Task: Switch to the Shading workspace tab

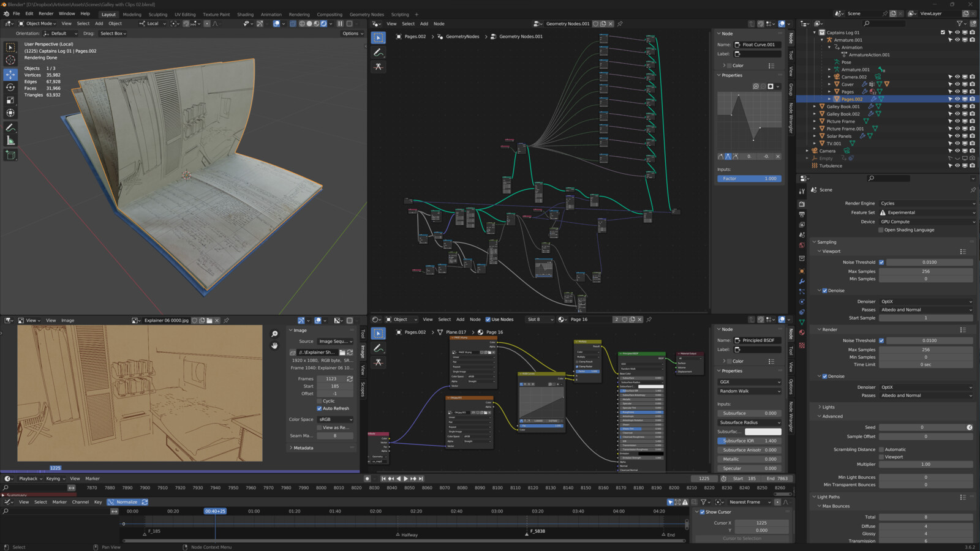Action: click(x=245, y=15)
